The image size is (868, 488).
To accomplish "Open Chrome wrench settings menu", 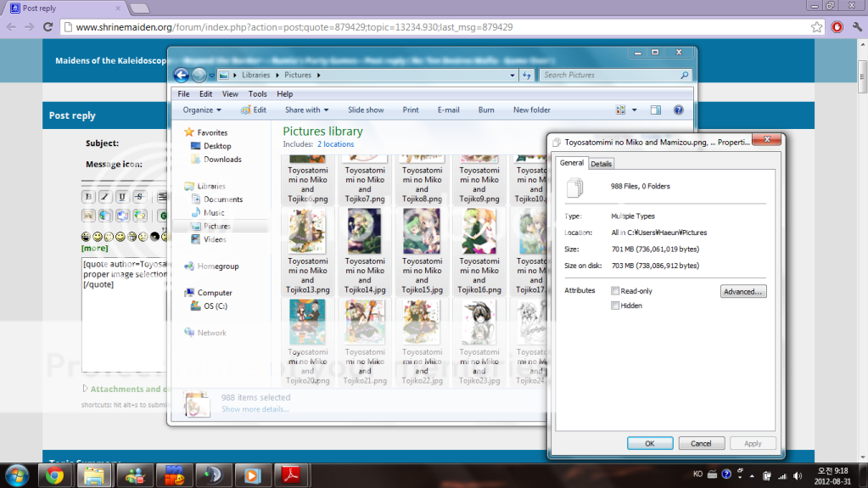I will point(857,26).
